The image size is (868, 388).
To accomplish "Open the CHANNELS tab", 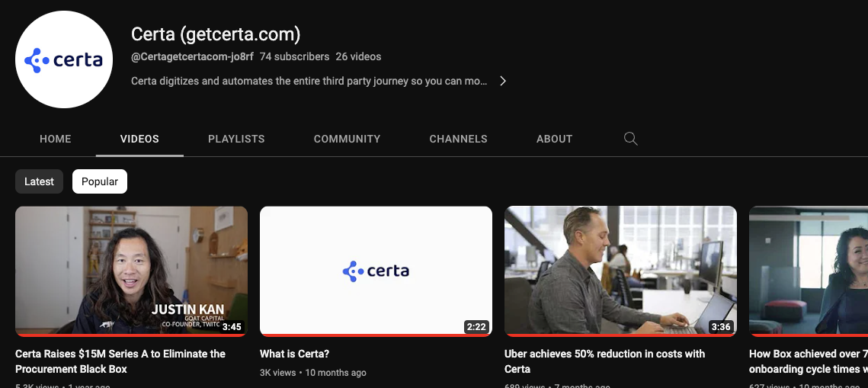I will tap(458, 139).
